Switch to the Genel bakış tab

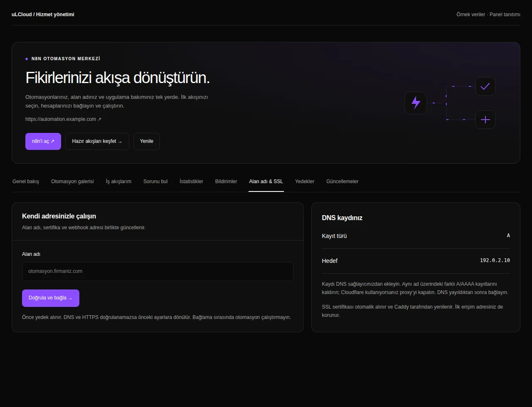(x=26, y=181)
